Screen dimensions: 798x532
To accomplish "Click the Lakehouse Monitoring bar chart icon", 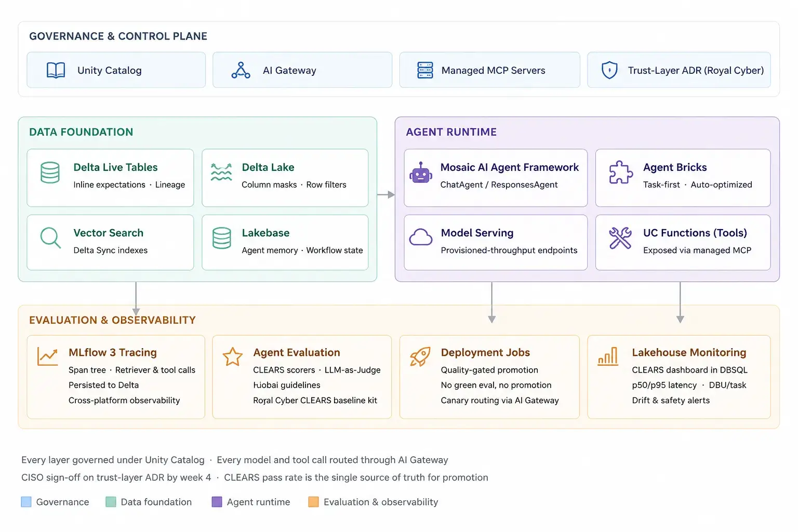I will 608,356.
